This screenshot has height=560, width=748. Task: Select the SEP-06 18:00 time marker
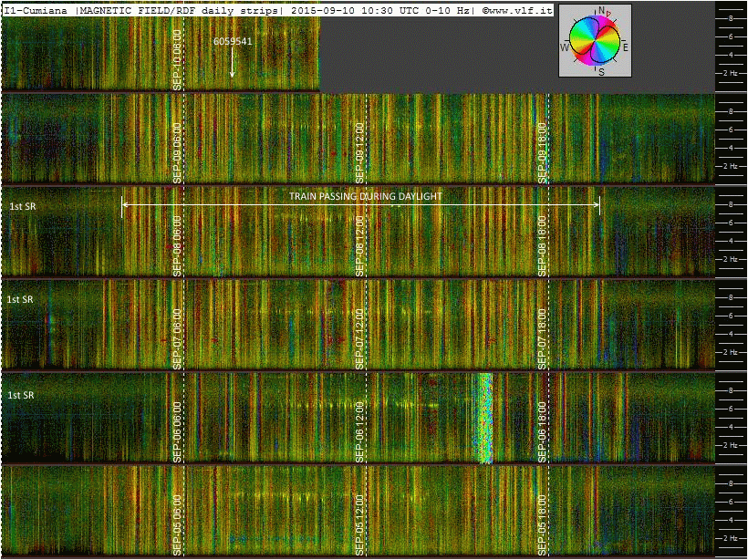tap(542, 430)
